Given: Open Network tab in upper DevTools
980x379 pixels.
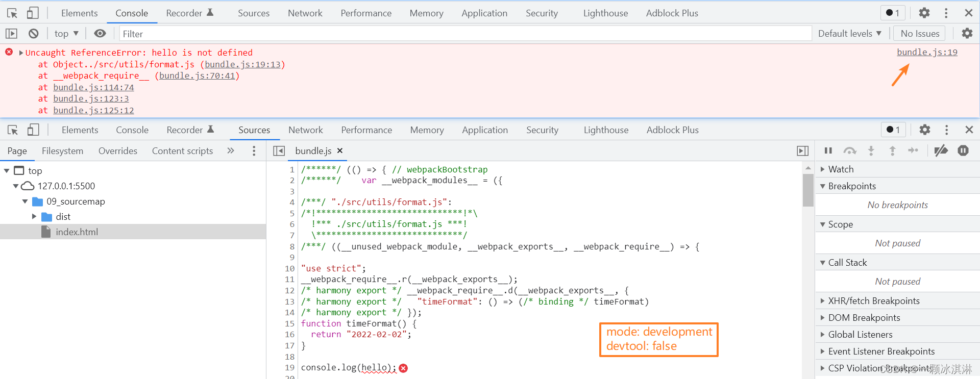Looking at the screenshot, I should coord(305,13).
